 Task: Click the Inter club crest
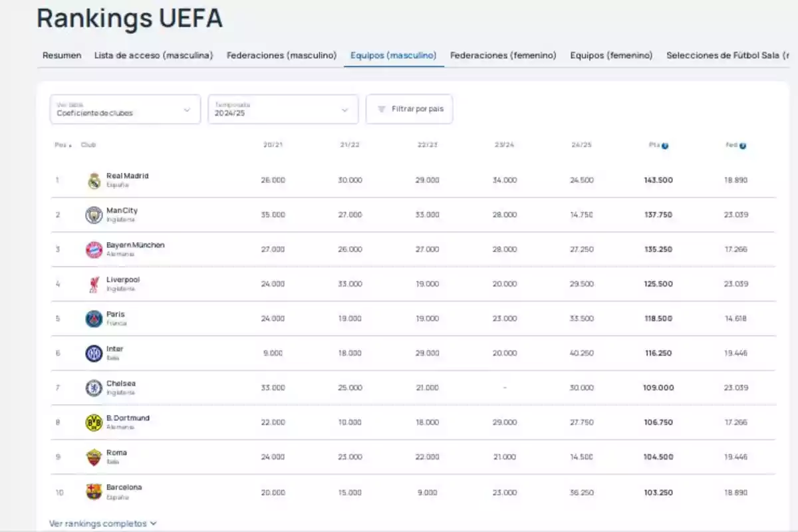[94, 354]
